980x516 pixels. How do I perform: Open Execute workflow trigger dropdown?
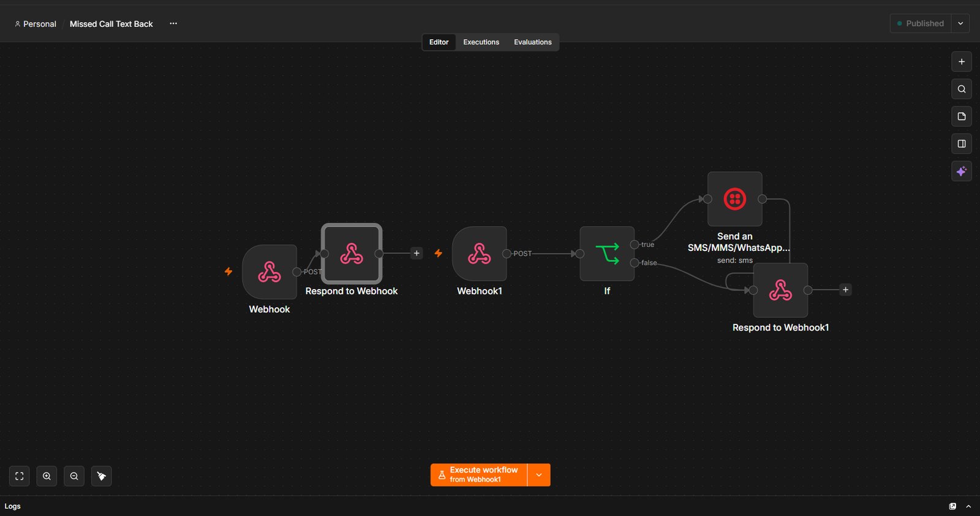click(539, 475)
